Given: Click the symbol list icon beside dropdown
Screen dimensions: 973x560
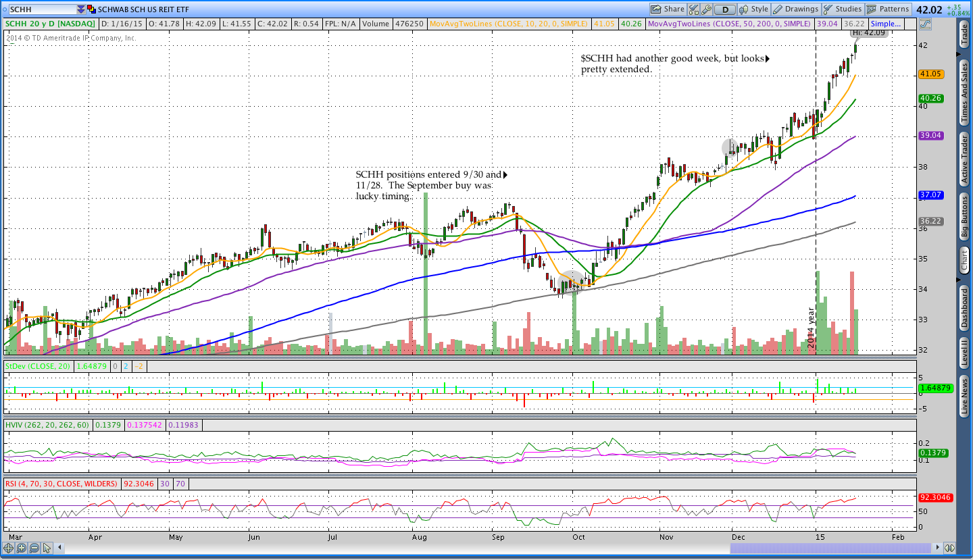Looking at the screenshot, I should coord(92,9).
